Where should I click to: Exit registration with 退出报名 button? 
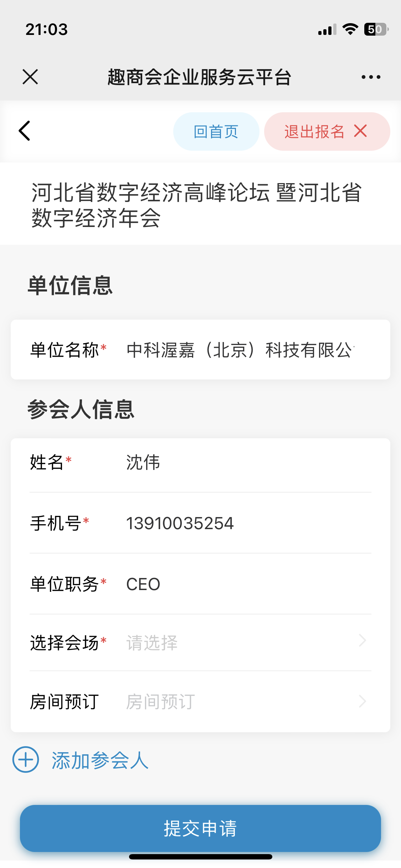click(314, 131)
